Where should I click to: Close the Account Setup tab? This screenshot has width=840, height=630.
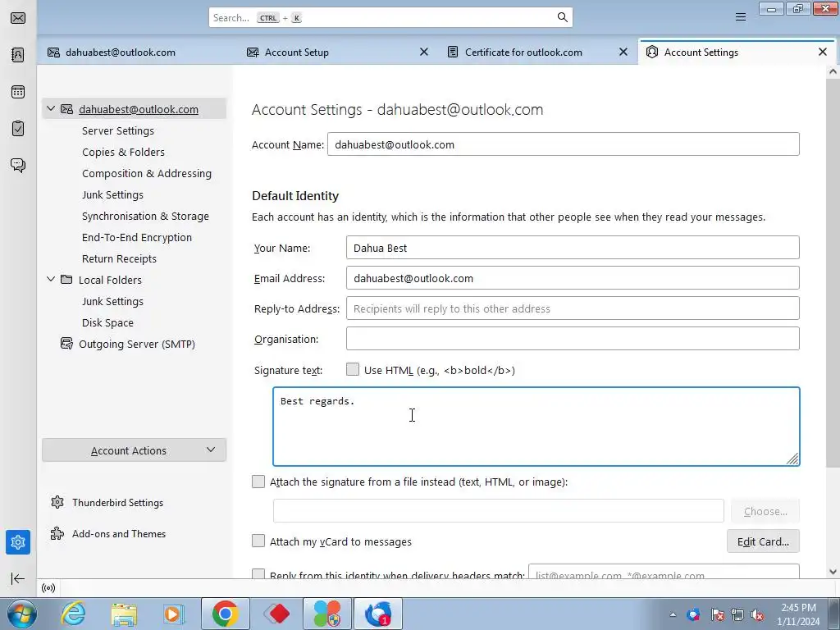click(x=424, y=52)
